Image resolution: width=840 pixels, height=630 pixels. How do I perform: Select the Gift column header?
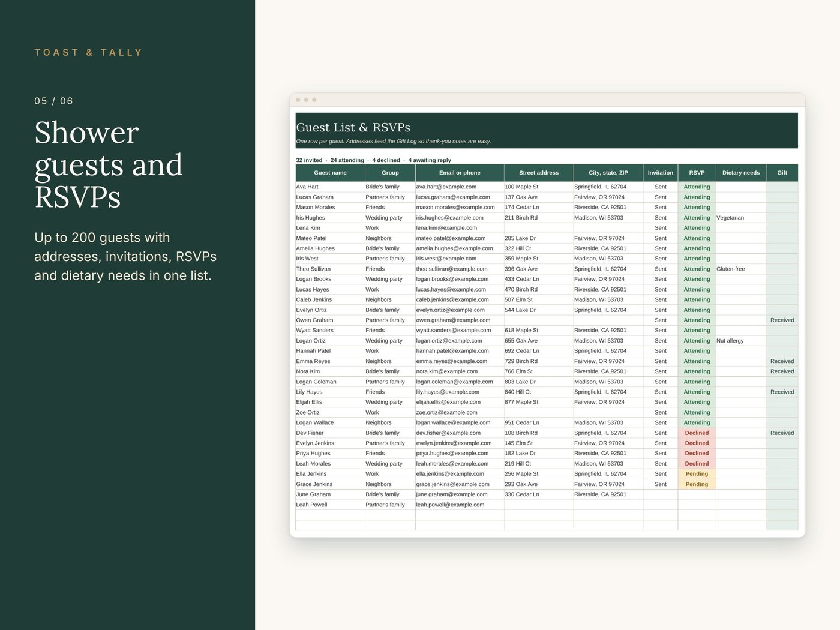click(782, 173)
